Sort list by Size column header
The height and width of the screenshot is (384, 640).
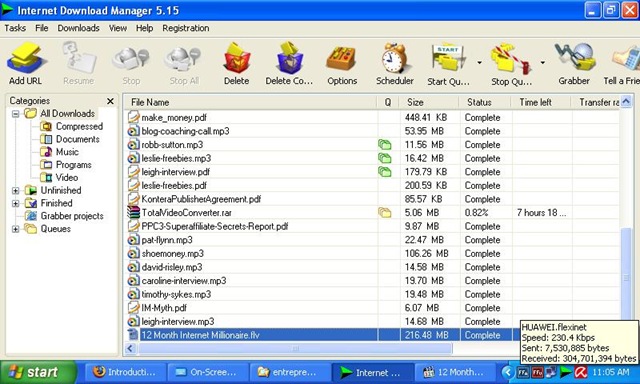[x=429, y=102]
